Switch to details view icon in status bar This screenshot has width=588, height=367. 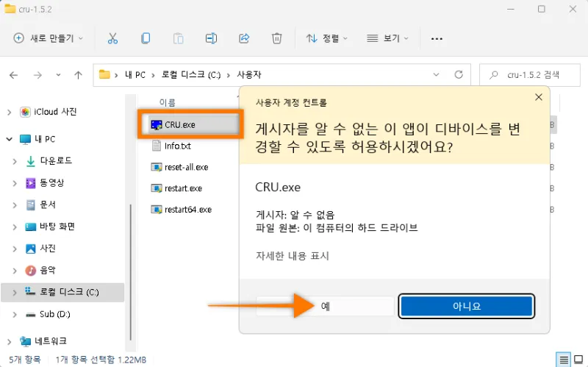click(x=564, y=360)
